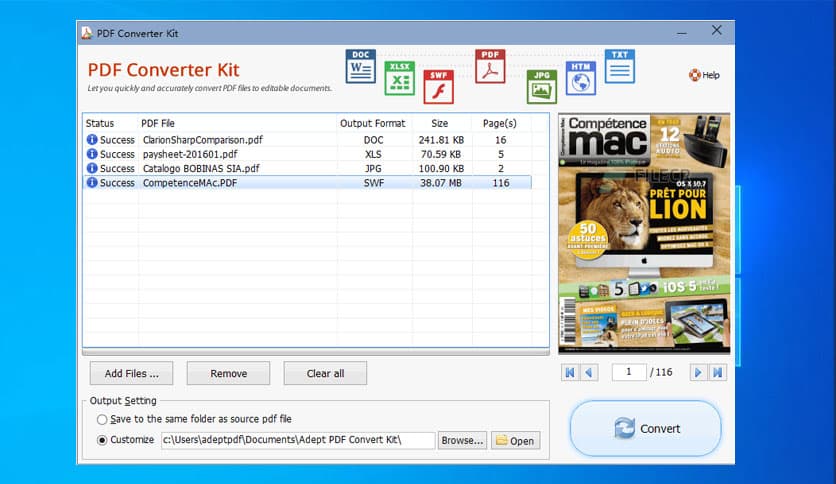Start conversion with the Convert button

pos(646,429)
